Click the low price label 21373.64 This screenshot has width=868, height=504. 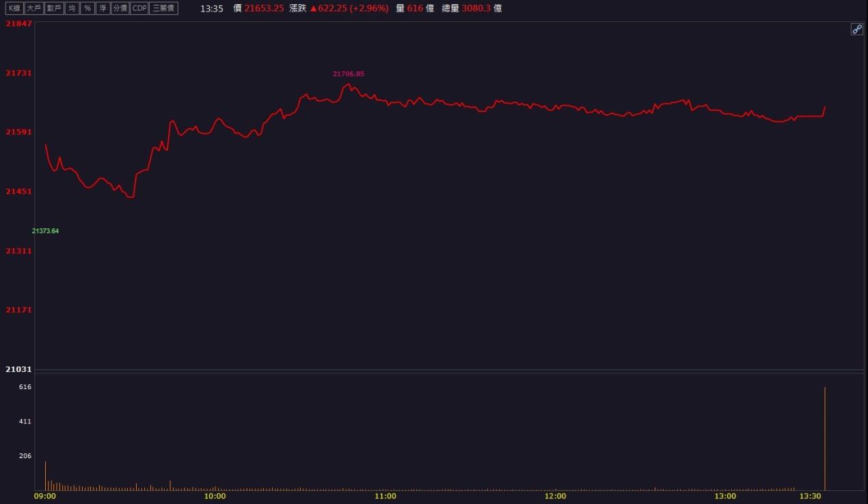[45, 231]
